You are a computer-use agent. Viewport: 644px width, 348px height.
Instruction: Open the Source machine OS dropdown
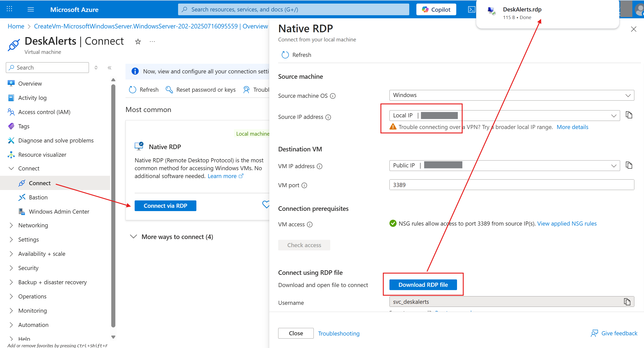[628, 95]
